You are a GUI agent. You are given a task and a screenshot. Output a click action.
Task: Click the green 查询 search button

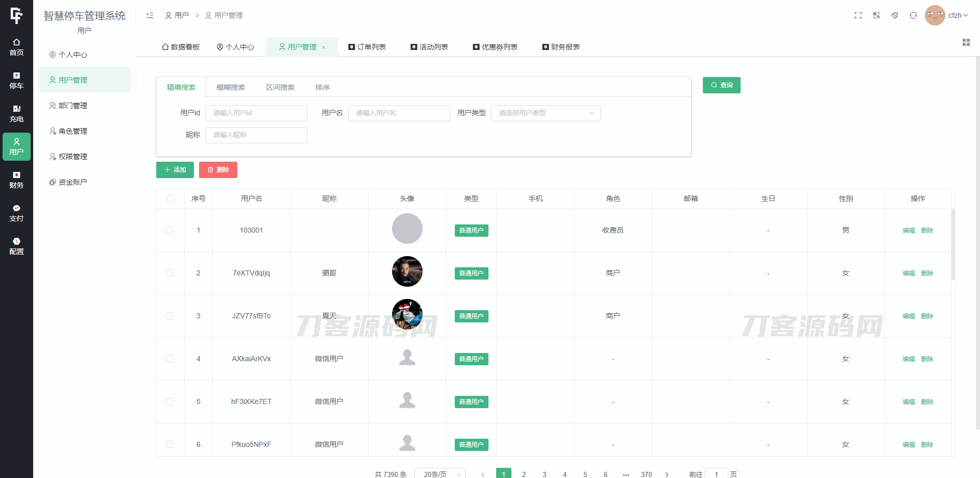click(x=721, y=85)
